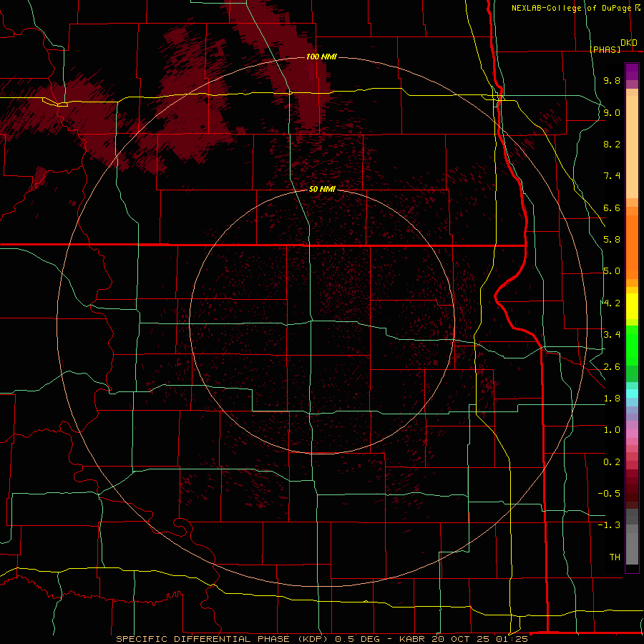Click the bright green segment of color bar
The image size is (644, 644).
pyautogui.click(x=632, y=345)
